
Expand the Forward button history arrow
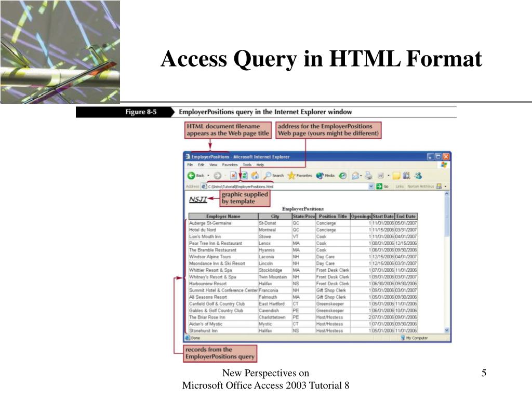pyautogui.click(x=225, y=176)
